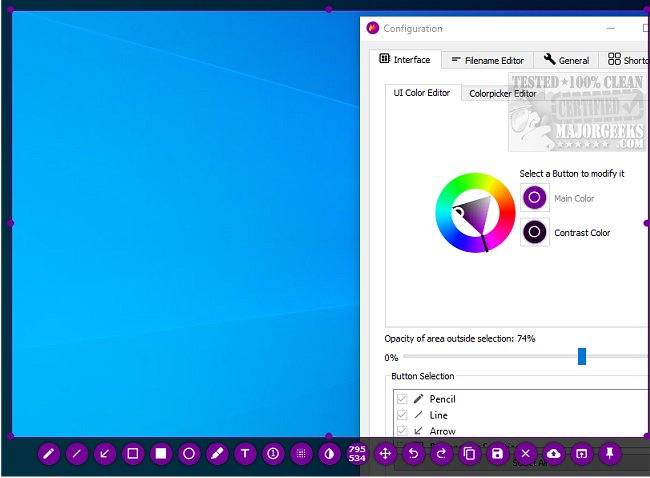Image resolution: width=650 pixels, height=478 pixels.
Task: Click the opacity slider handle
Action: click(582, 357)
